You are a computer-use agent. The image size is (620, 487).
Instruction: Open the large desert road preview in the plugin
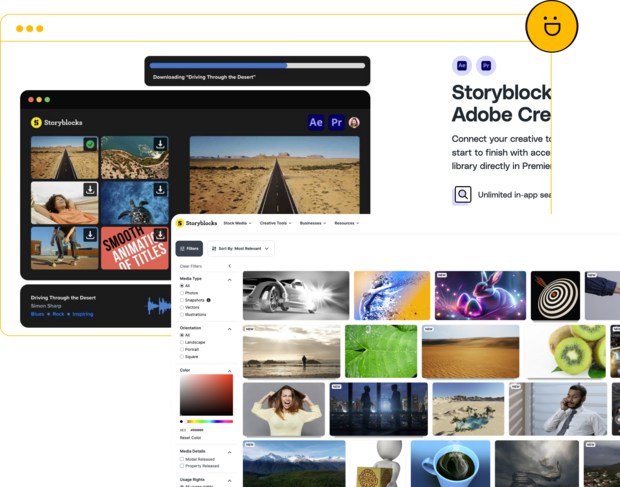[x=275, y=175]
